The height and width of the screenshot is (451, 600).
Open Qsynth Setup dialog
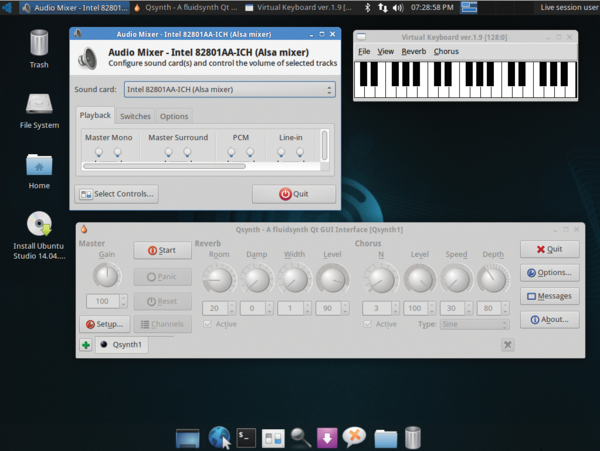[105, 324]
